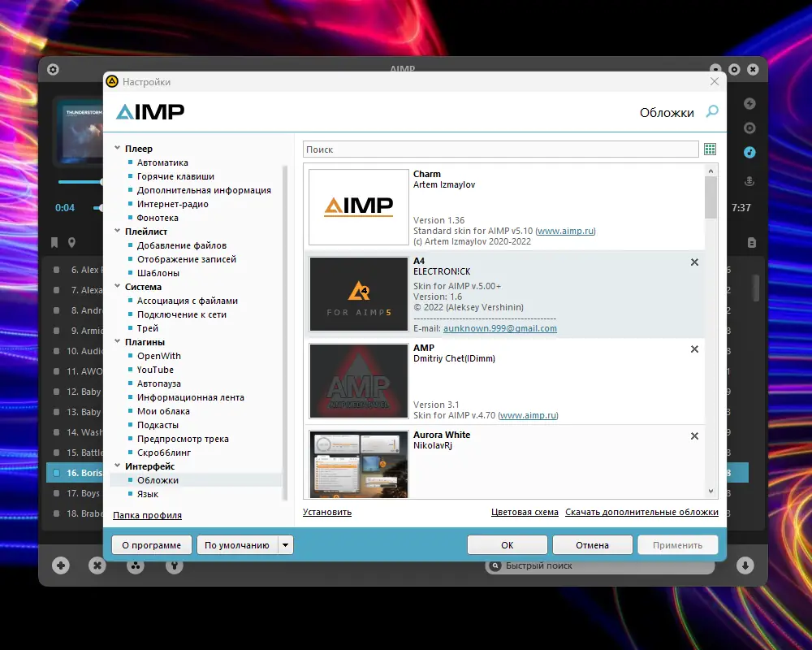
Task: Toggle the square marker beside track 10. Audi
Action: (57, 351)
